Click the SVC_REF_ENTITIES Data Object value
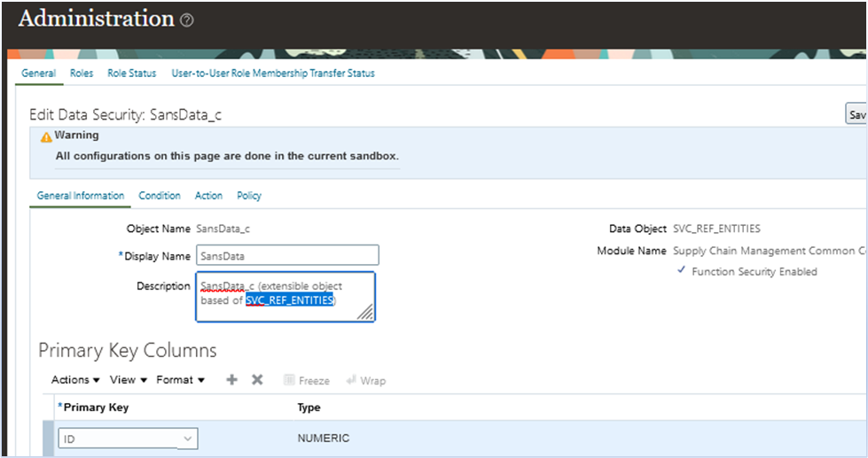Image resolution: width=868 pixels, height=458 pixels. coord(717,229)
